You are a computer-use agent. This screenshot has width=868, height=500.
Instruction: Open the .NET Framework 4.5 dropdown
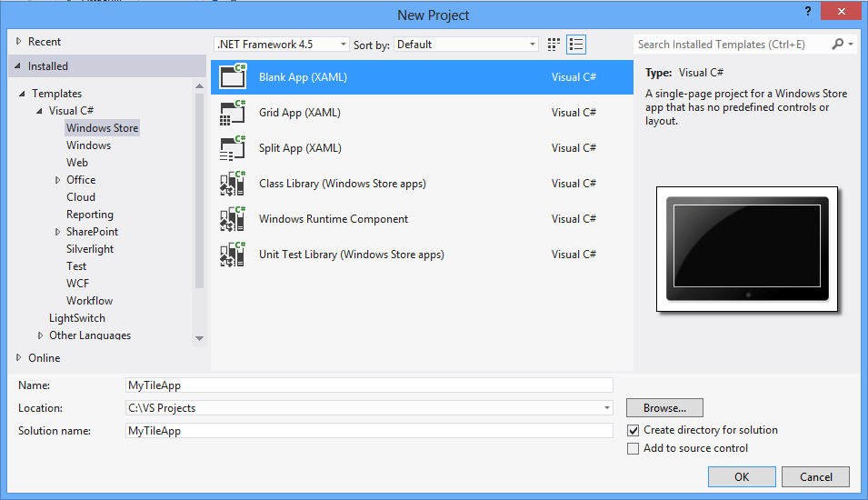point(282,45)
